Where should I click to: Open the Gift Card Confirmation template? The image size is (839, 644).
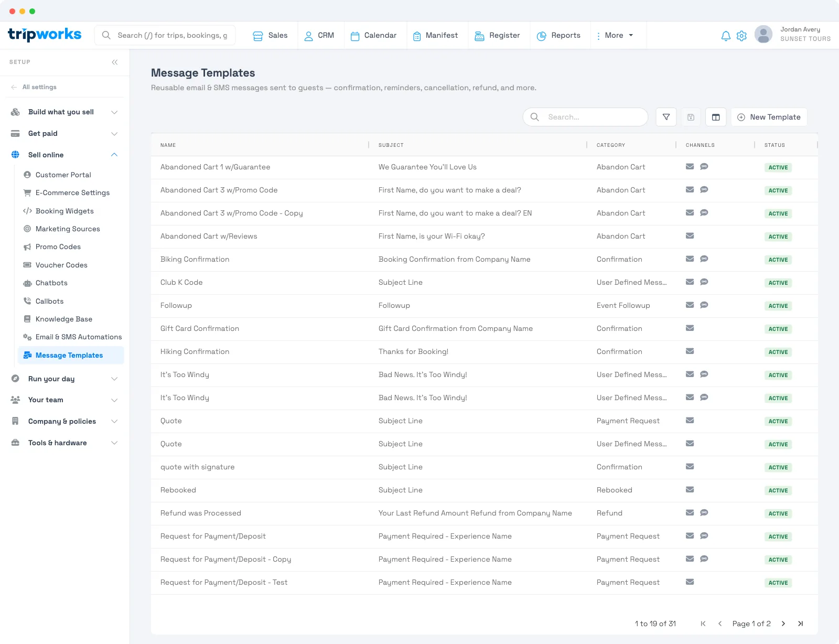[x=200, y=328]
